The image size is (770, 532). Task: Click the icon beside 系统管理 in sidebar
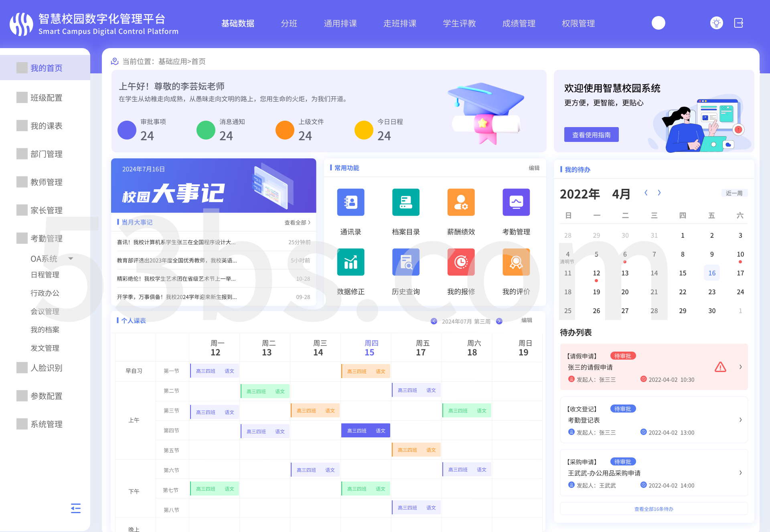point(22,424)
